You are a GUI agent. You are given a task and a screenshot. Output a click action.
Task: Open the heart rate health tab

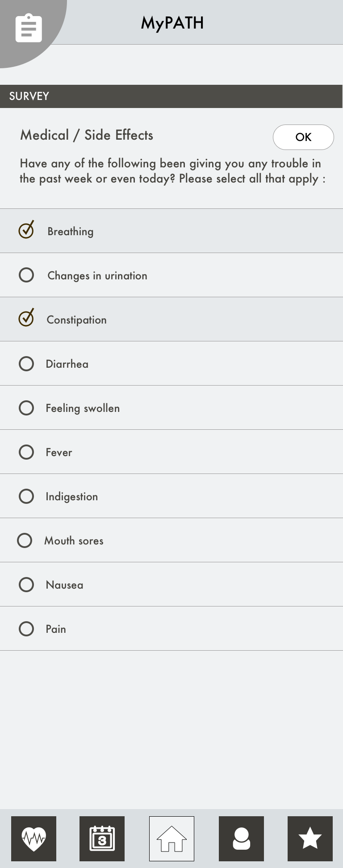click(x=34, y=839)
